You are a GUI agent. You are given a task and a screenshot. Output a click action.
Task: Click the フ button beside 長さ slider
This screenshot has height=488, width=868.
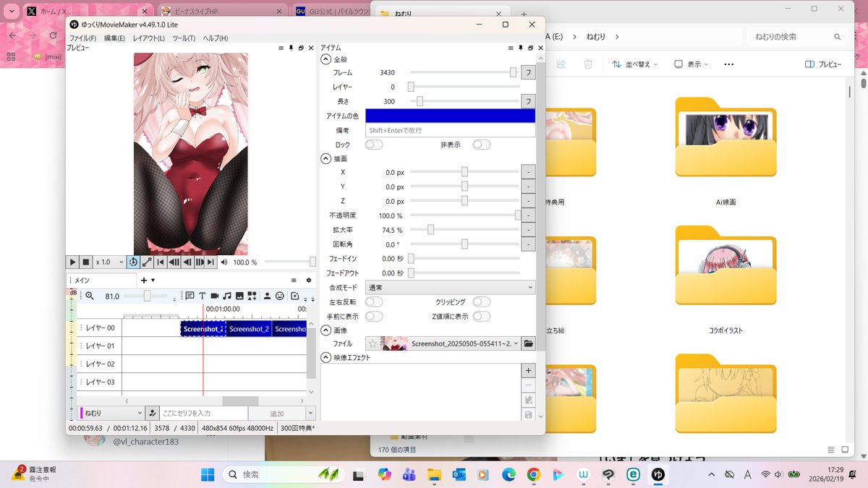click(x=528, y=101)
